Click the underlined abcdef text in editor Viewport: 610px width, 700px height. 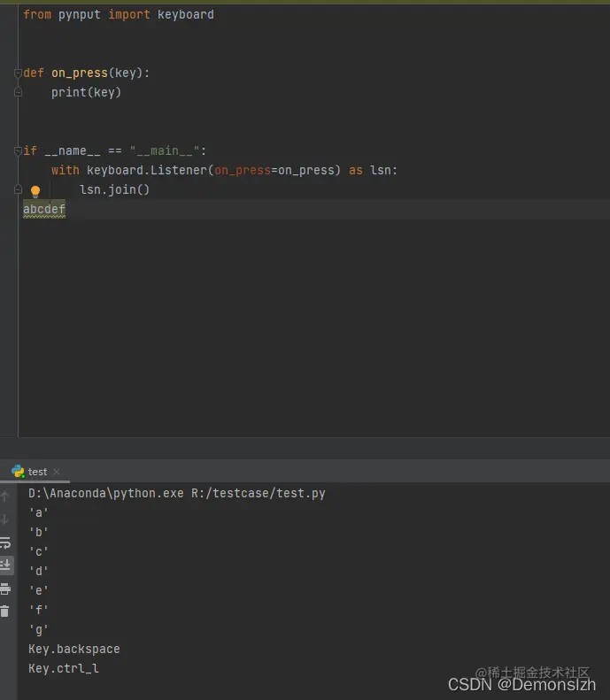click(x=44, y=209)
